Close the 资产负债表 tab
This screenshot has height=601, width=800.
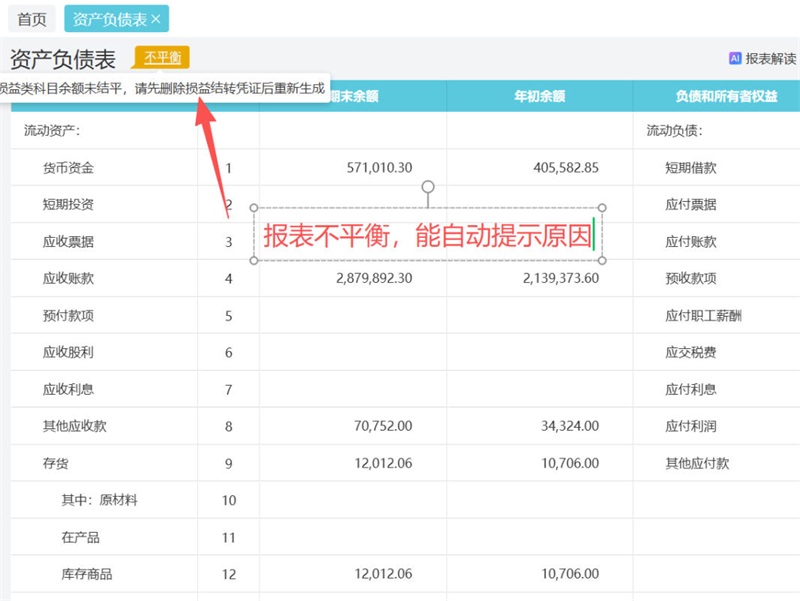pyautogui.click(x=156, y=19)
